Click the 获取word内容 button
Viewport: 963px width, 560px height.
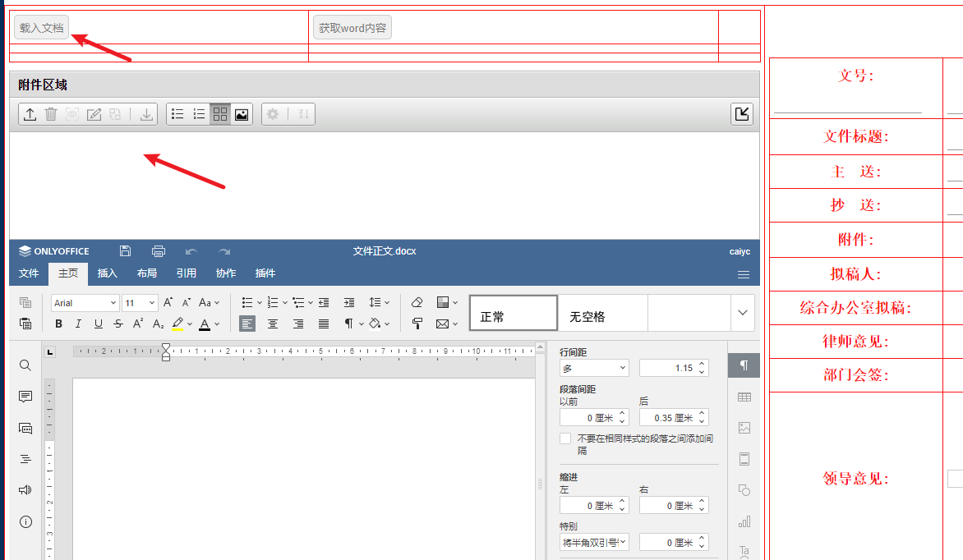click(352, 28)
